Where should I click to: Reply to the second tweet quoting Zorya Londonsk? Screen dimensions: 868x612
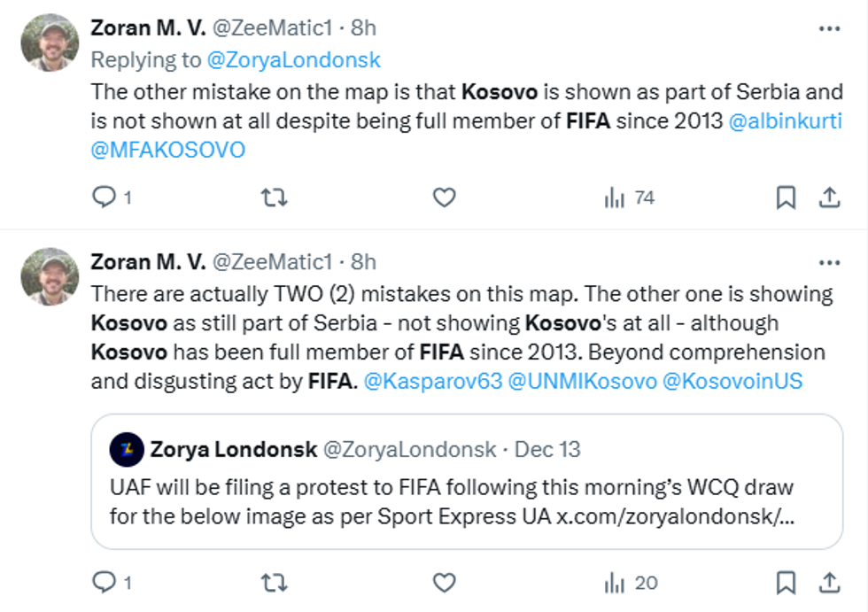click(105, 582)
